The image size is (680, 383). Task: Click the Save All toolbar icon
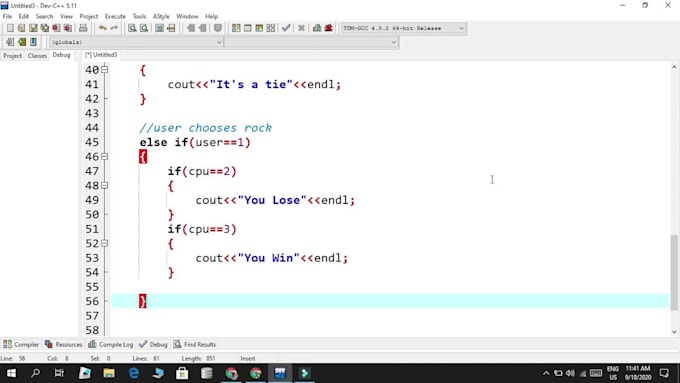45,28
